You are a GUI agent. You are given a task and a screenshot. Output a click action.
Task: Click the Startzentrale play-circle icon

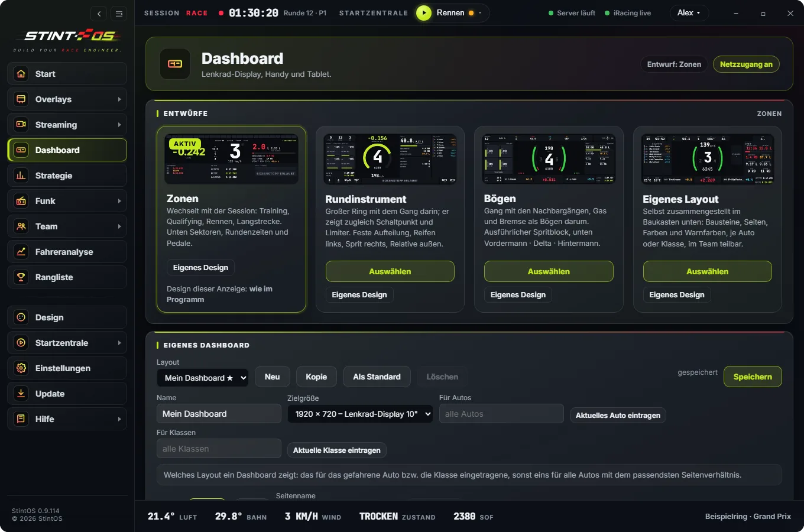[x=21, y=343]
